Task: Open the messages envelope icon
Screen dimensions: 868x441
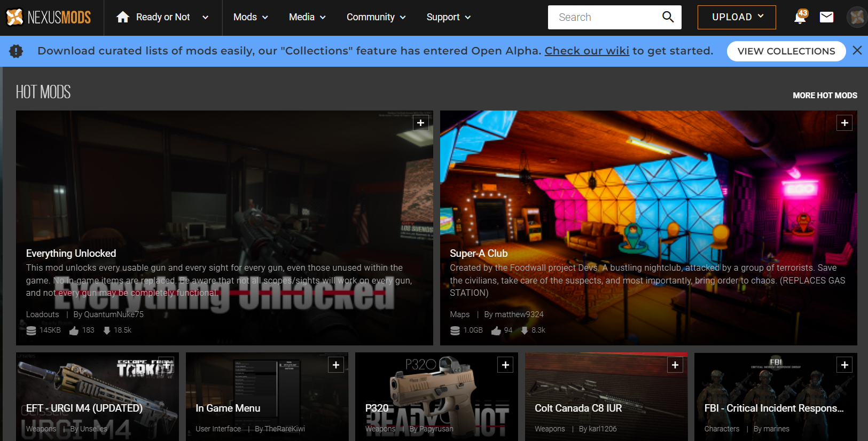Action: pos(826,17)
